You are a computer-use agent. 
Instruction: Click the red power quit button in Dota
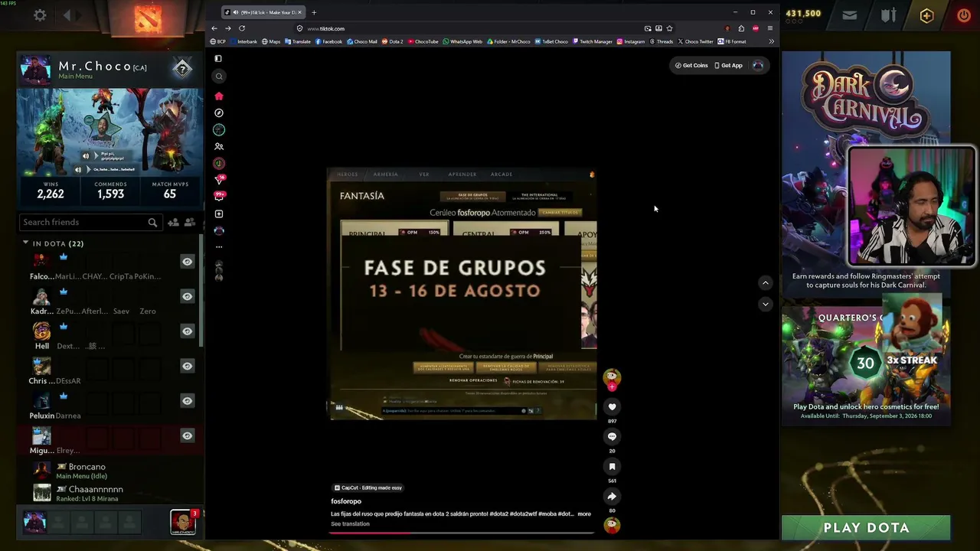pos(964,15)
